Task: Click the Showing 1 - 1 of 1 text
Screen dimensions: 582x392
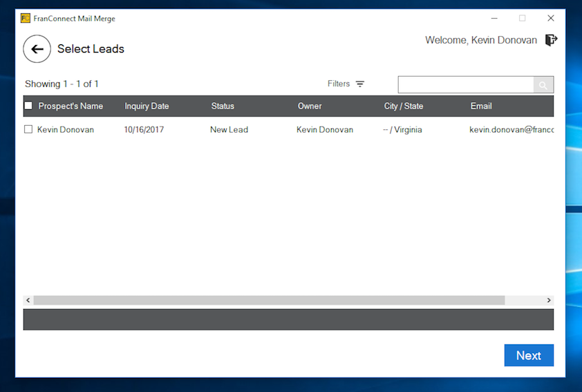Action: pyautogui.click(x=62, y=84)
